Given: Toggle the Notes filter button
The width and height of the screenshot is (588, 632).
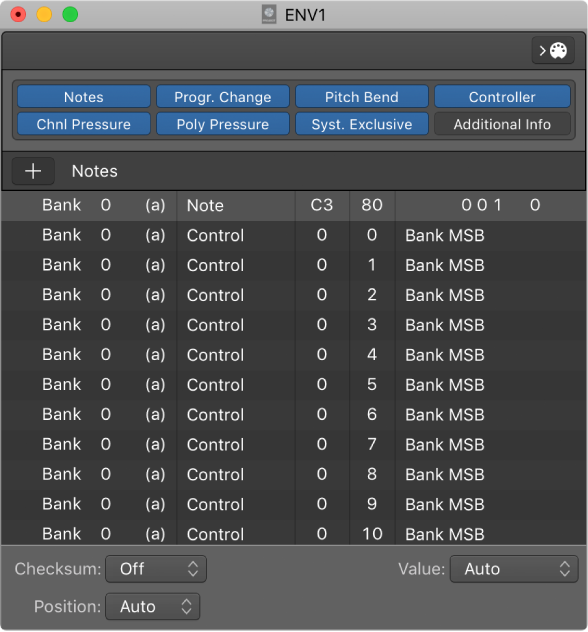Looking at the screenshot, I should pos(84,97).
